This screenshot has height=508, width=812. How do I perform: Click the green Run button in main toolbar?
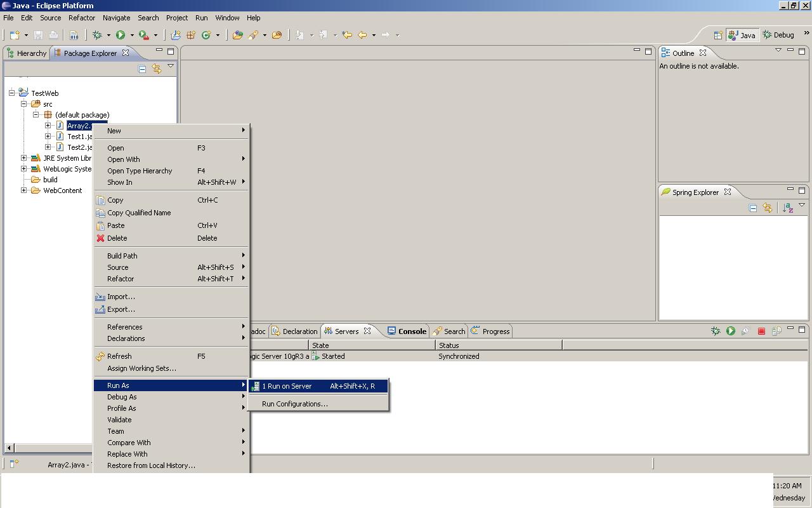(121, 35)
